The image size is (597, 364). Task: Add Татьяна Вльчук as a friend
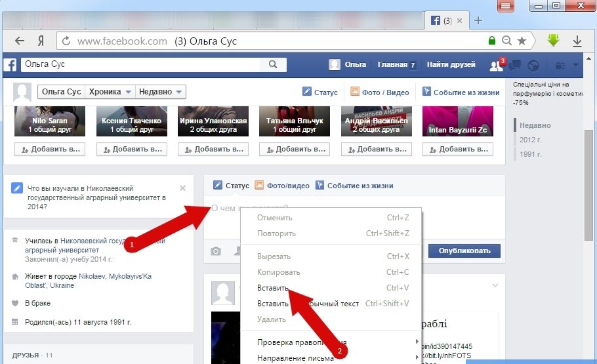pos(295,150)
